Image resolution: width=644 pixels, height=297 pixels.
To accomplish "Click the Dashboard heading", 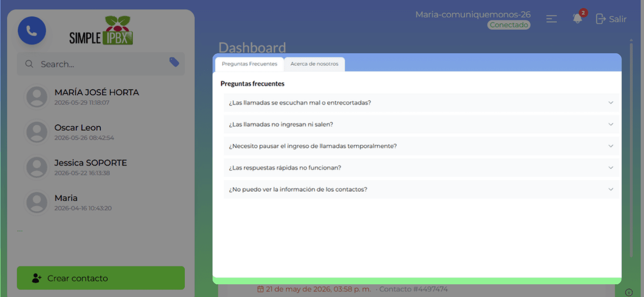I will 252,48.
